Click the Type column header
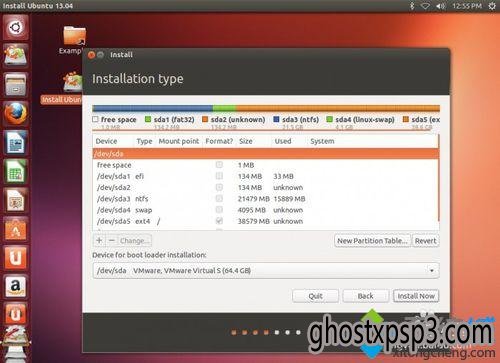The height and width of the screenshot is (363, 500). click(x=144, y=141)
